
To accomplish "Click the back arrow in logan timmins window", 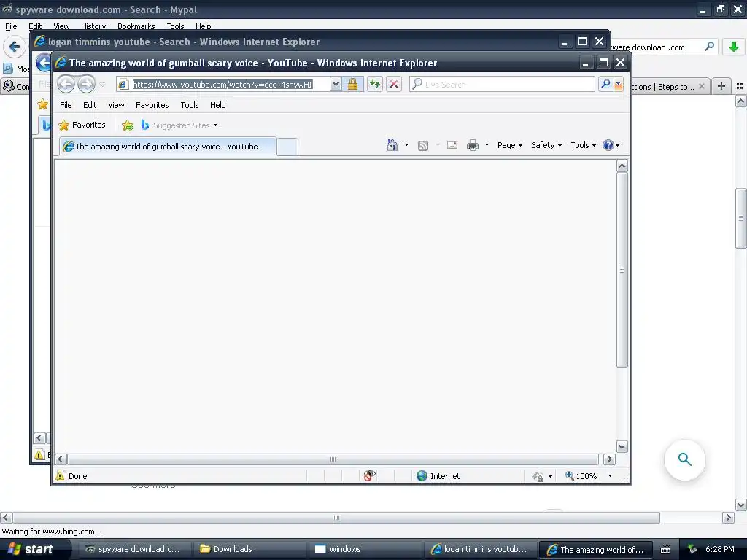I will click(x=43, y=63).
